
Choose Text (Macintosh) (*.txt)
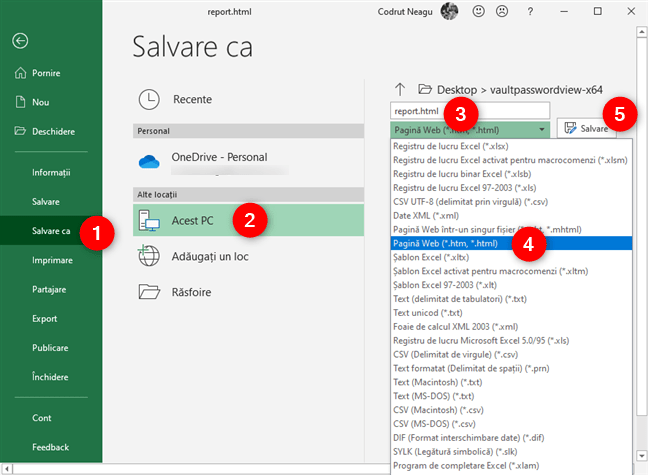coord(511,382)
